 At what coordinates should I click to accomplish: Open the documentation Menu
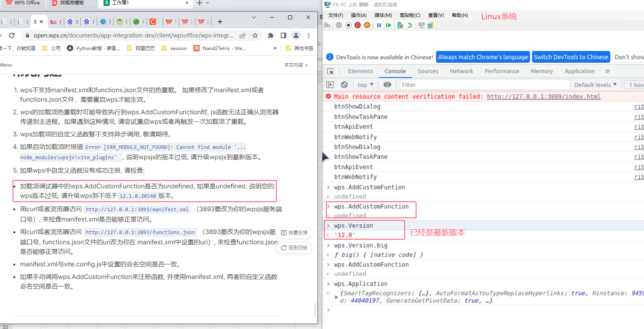(x=6, y=65)
